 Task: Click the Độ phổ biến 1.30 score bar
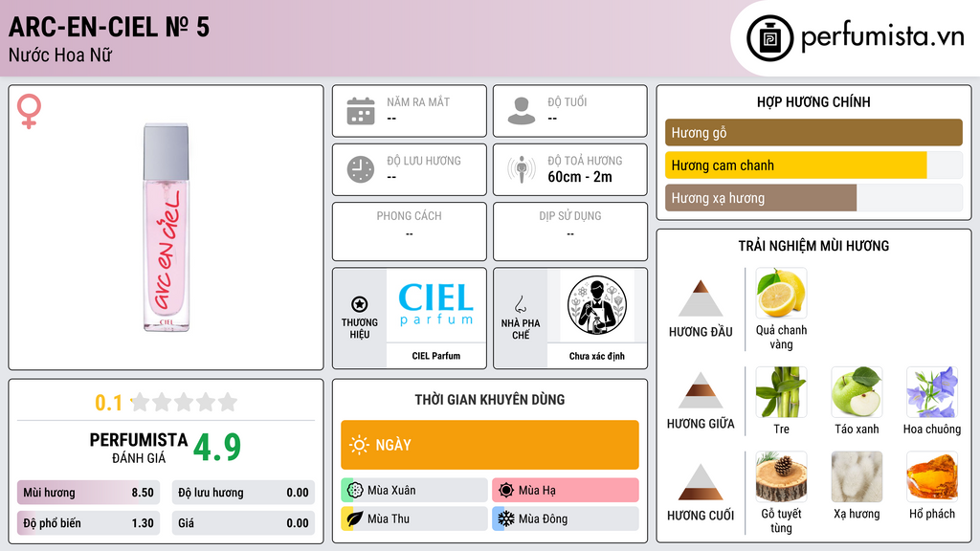point(88,523)
